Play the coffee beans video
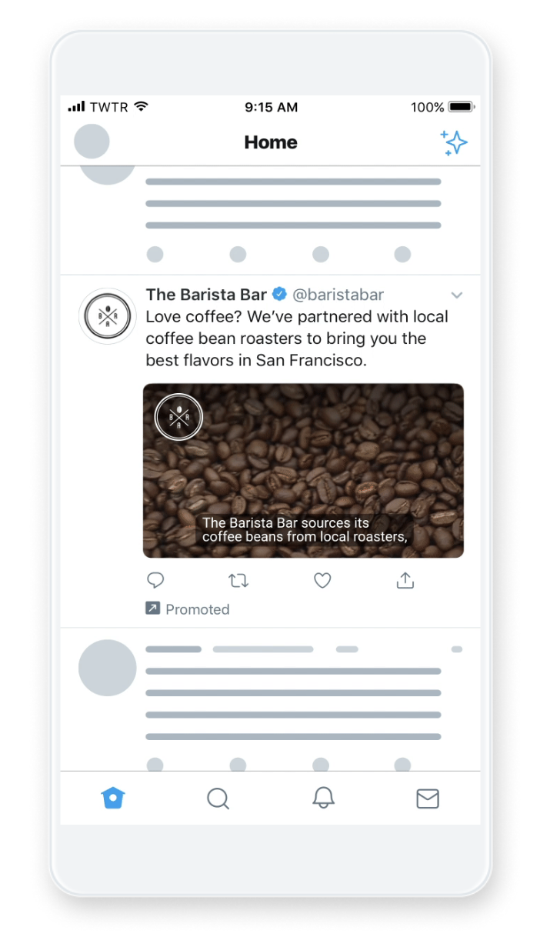Screen dimensions: 560x937 (303, 471)
